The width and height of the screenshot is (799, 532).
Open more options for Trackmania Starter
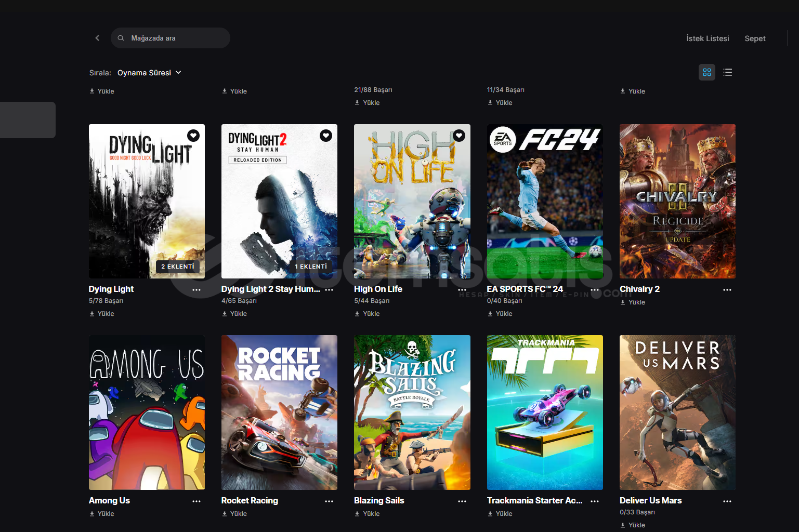595,501
